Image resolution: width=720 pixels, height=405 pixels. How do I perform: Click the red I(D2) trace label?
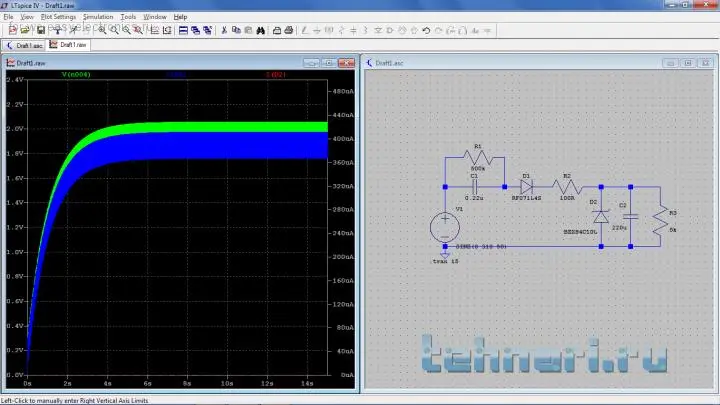tap(275, 75)
